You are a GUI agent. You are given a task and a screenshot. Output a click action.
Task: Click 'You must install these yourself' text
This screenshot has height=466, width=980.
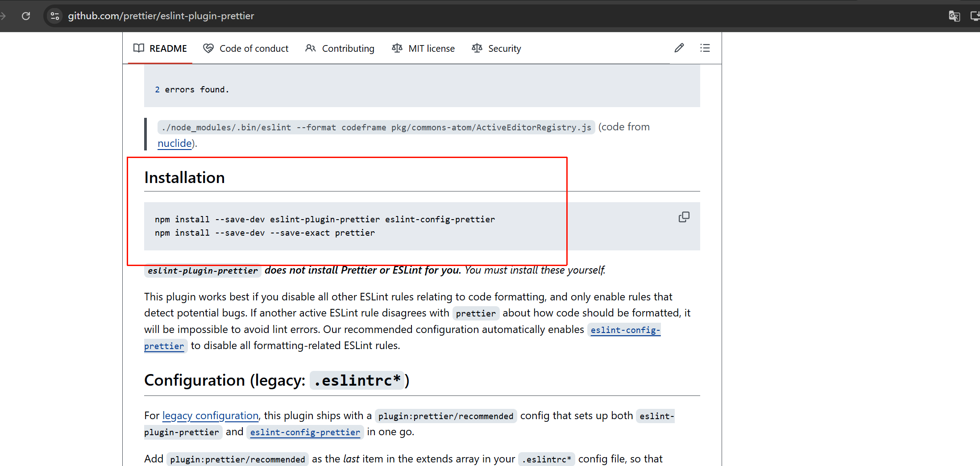[535, 270]
